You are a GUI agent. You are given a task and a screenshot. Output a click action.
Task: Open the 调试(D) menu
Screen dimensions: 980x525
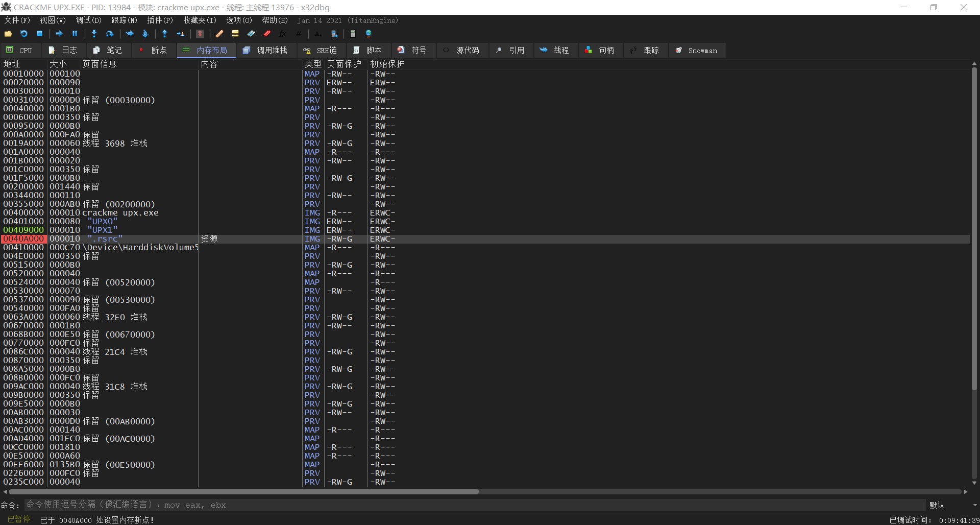click(88, 20)
